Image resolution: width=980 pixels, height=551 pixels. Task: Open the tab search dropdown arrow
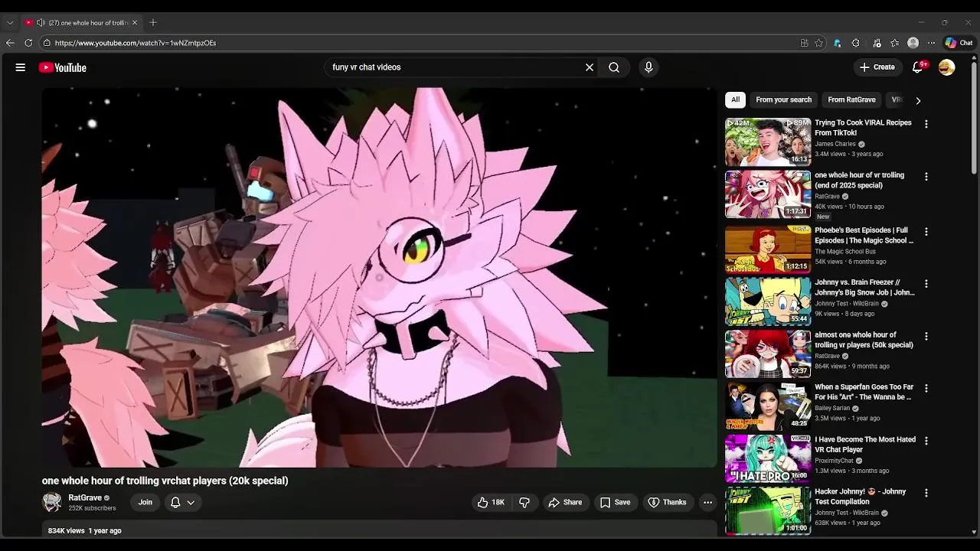tap(10, 23)
